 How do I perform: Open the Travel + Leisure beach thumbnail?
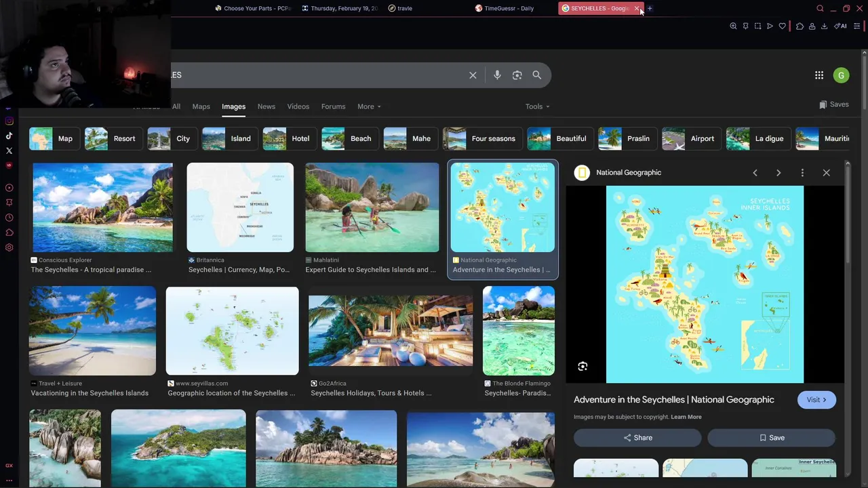click(x=92, y=331)
